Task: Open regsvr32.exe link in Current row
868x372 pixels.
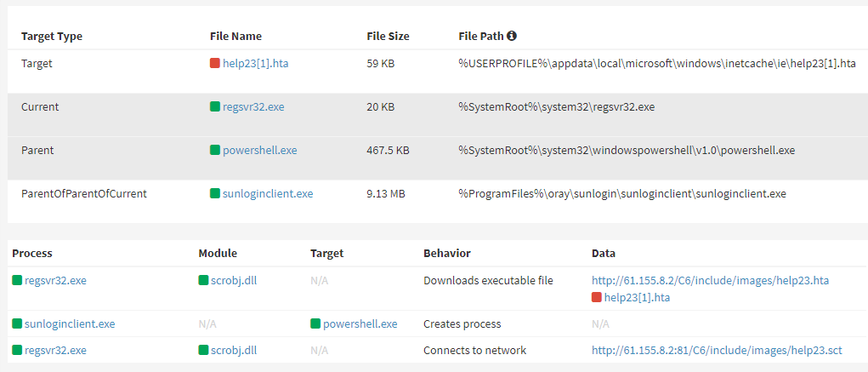Action: click(x=253, y=107)
